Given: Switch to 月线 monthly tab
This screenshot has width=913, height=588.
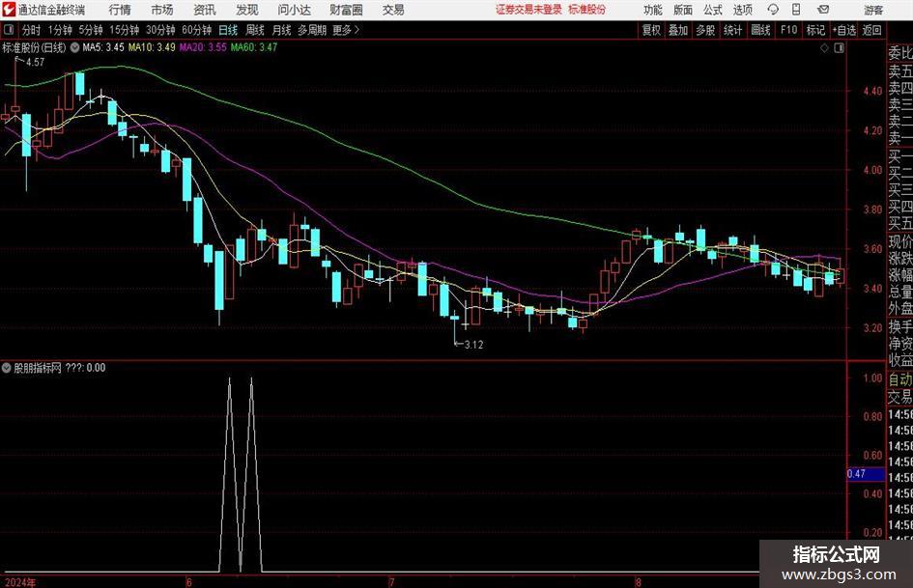Looking at the screenshot, I should click(281, 30).
